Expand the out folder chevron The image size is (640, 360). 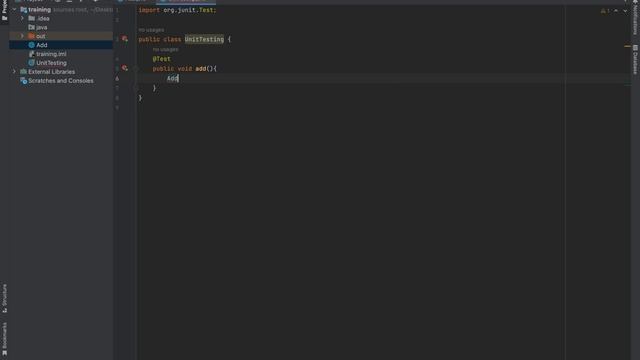pos(22,36)
